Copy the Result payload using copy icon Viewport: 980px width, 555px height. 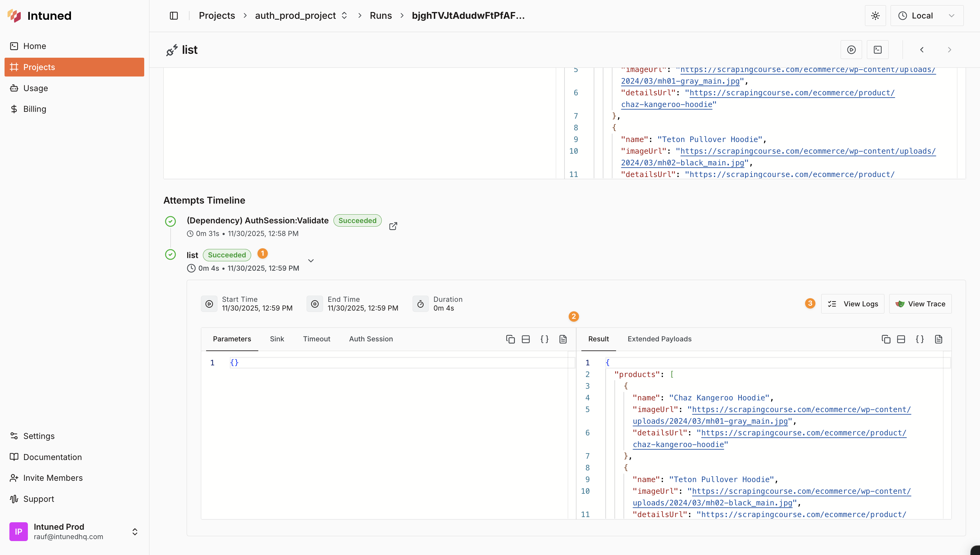(885, 339)
